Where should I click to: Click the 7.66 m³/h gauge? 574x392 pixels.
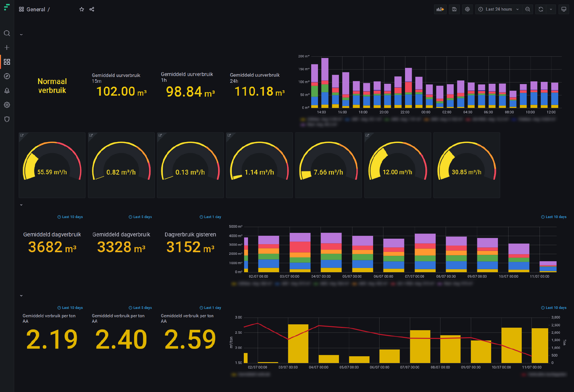(x=328, y=161)
